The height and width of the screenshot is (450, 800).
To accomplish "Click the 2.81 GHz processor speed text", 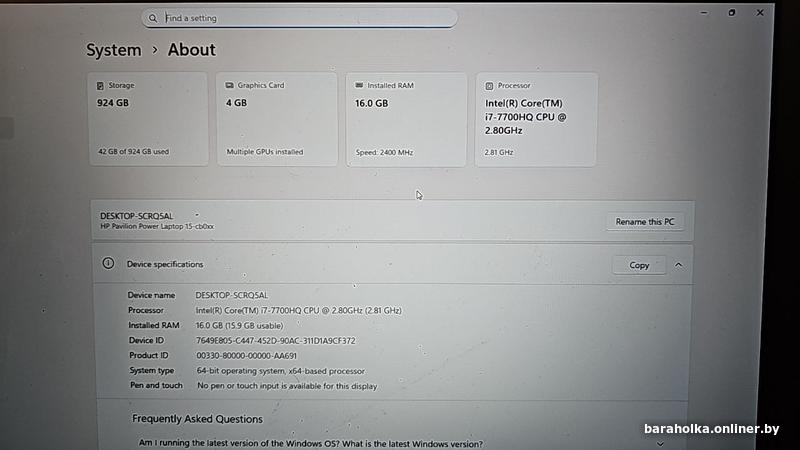I will point(499,153).
